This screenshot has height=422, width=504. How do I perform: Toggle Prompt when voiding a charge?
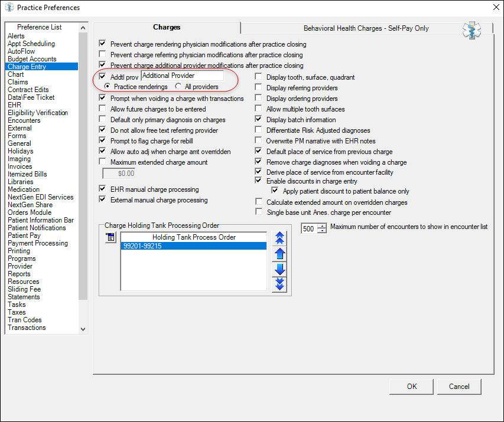point(103,97)
